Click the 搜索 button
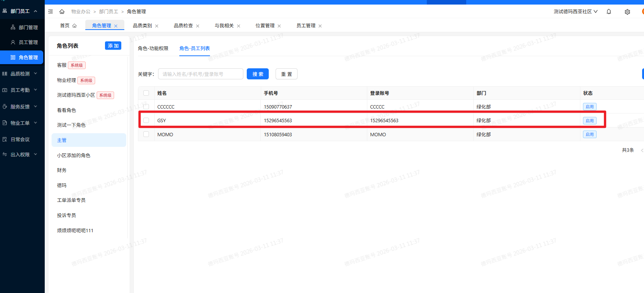The width and height of the screenshot is (644, 293). (258, 74)
